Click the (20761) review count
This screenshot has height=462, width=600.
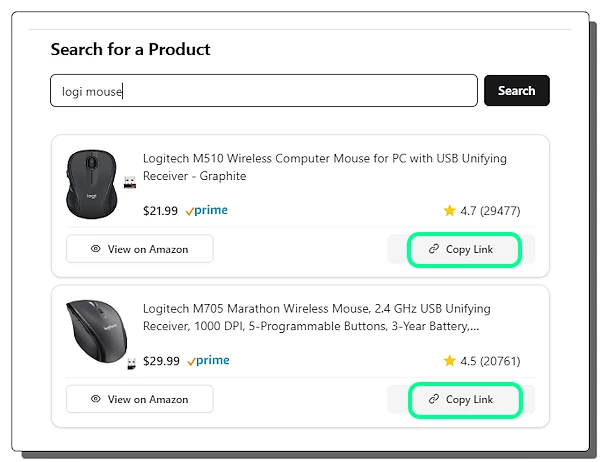pyautogui.click(x=500, y=361)
